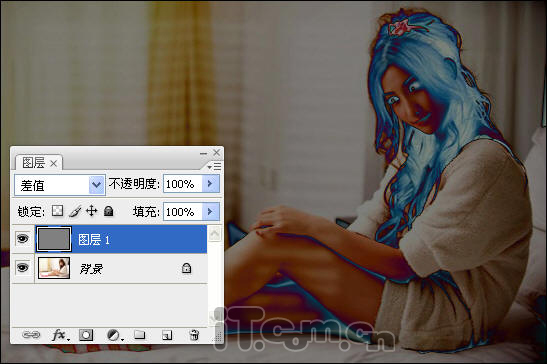Viewport: 547px width, 364px height.
Task: Click the gray 图层 1 thumbnail
Action: coord(54,239)
